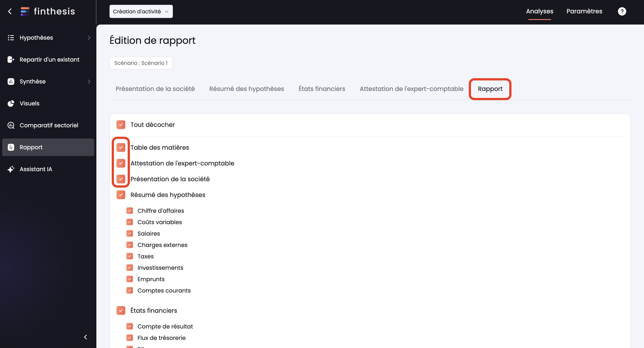Click the Hypothèses list icon in sidebar
Screen dimensions: 644x348
(x=11, y=37)
